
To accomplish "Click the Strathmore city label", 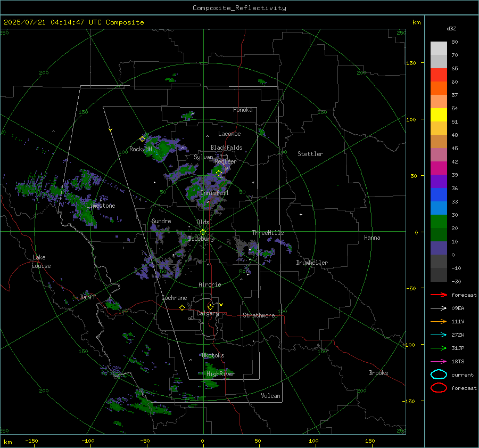I will [x=259, y=315].
